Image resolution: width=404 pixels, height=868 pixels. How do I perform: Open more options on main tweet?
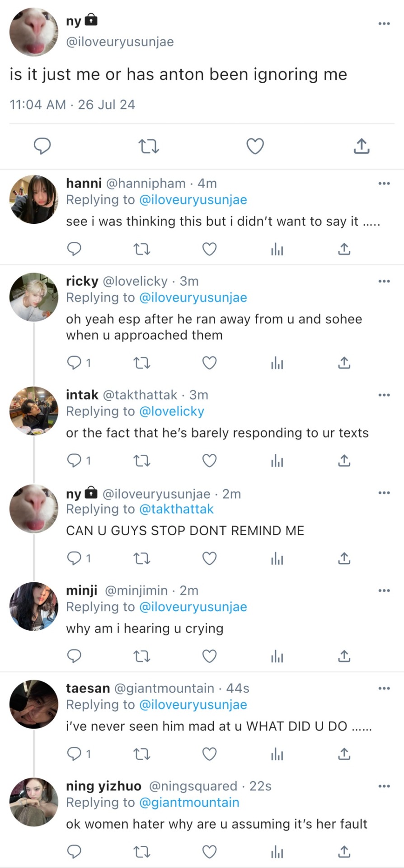tap(384, 24)
